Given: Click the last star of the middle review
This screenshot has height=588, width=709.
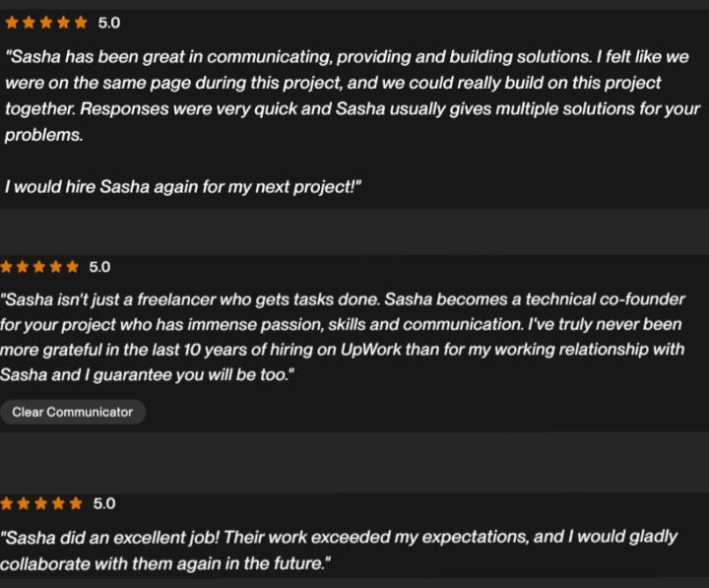Looking at the screenshot, I should (x=72, y=267).
